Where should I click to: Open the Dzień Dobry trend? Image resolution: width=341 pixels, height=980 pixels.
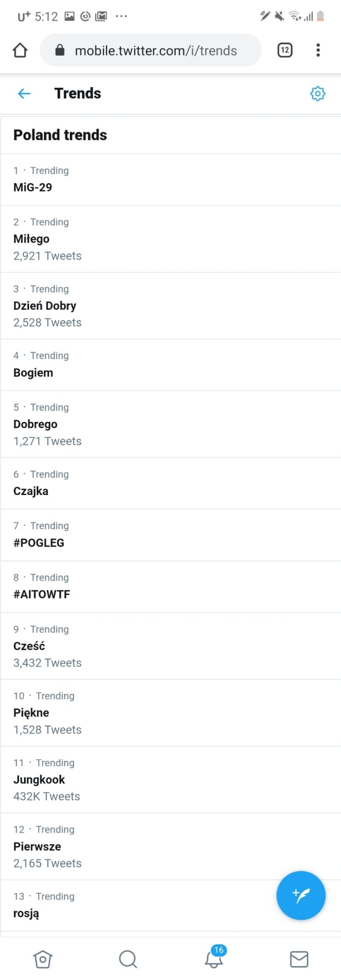(45, 306)
